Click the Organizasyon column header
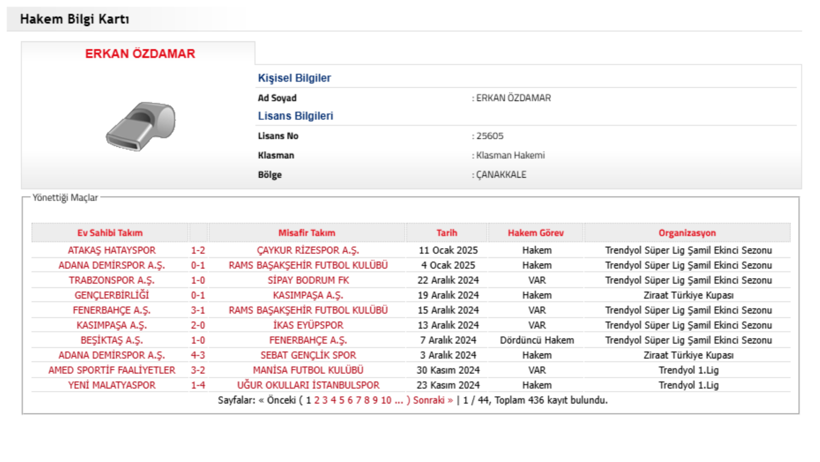820x462 pixels. 687,233
